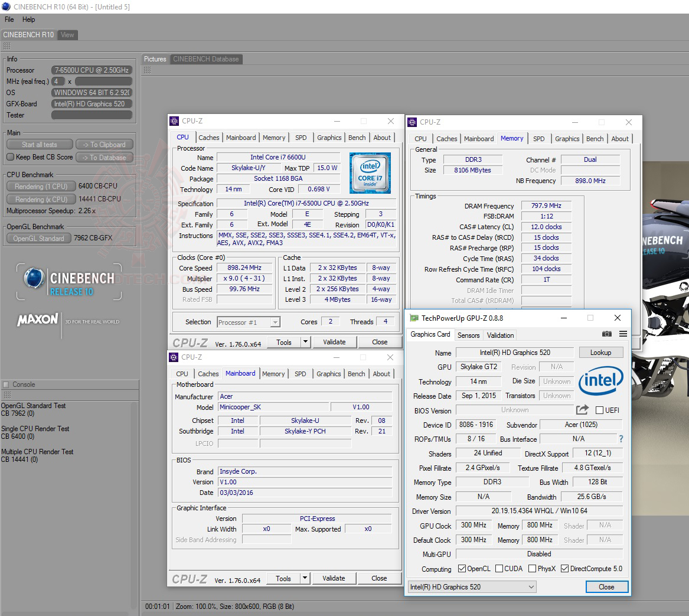Click the Cinebench Release 10 logo
The image size is (689, 616).
click(69, 281)
